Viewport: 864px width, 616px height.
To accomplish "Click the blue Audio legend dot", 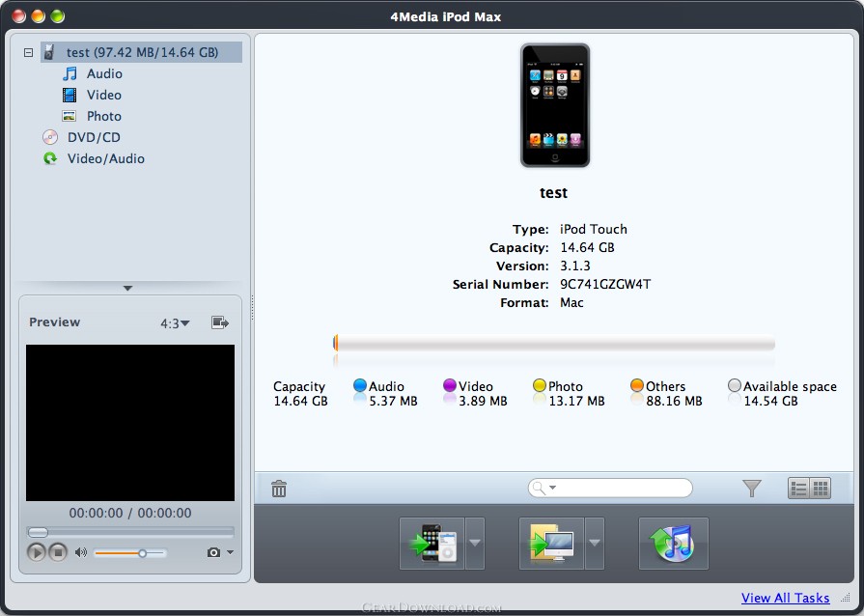I will (360, 385).
